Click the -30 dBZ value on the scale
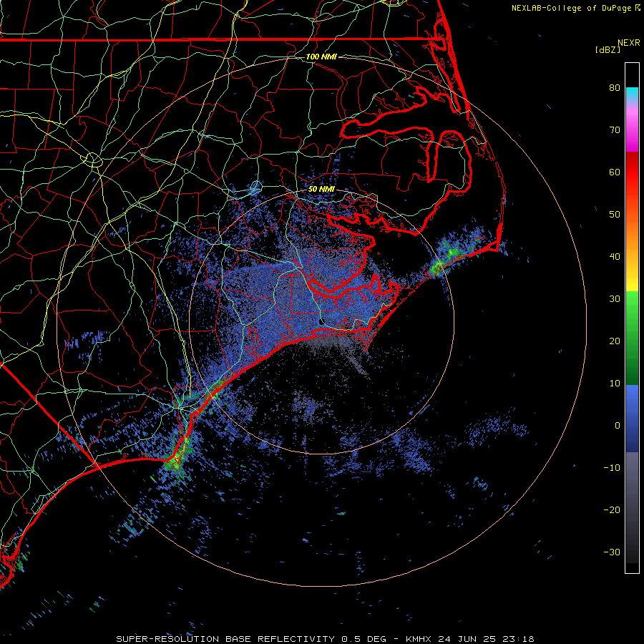The width and height of the screenshot is (644, 644). [x=612, y=552]
